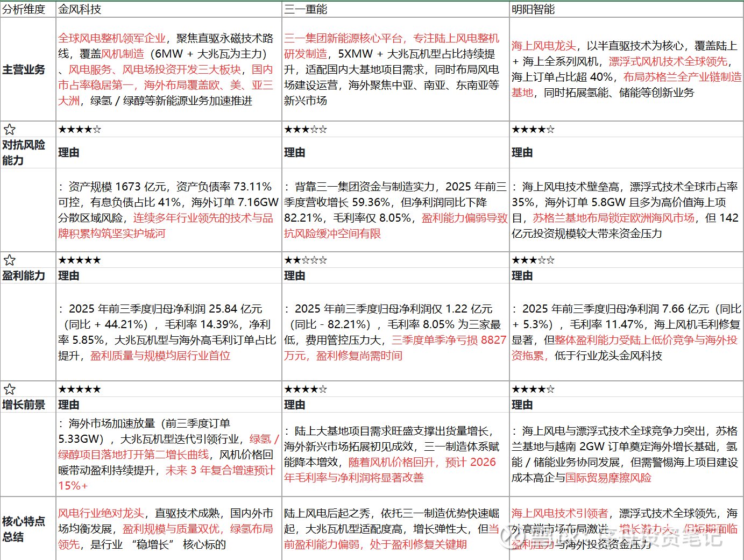Click 理由 under 金风科技's 盈利能力 rating

(69, 276)
